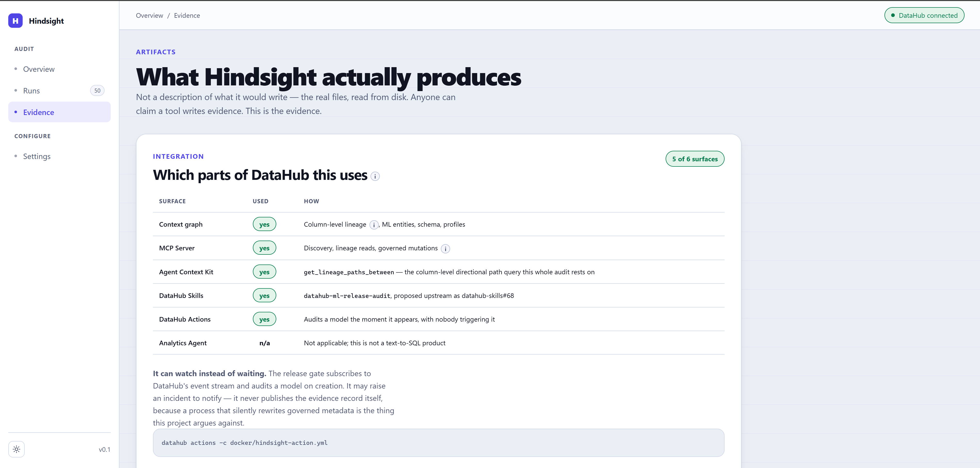Click the ARTIFACTS section label

click(x=156, y=52)
